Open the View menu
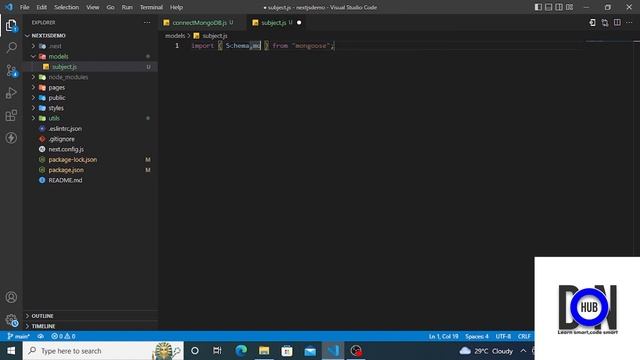The width and height of the screenshot is (640, 360). click(93, 7)
